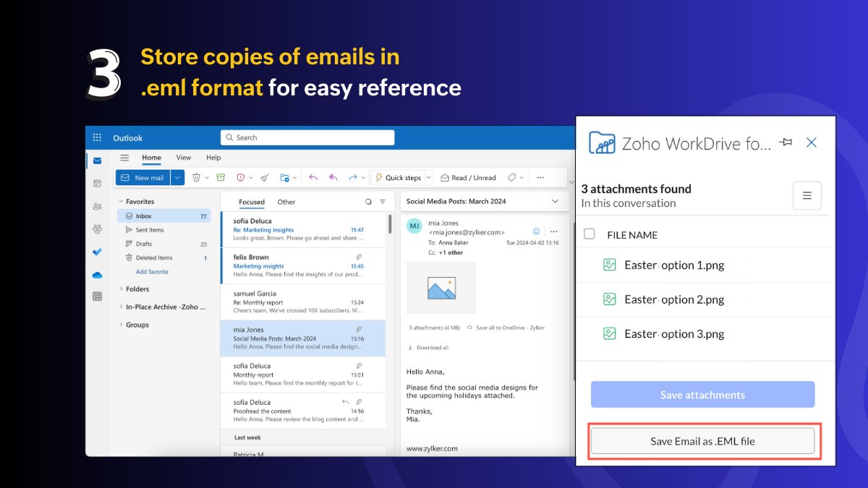Select Drafts folder

(163, 244)
